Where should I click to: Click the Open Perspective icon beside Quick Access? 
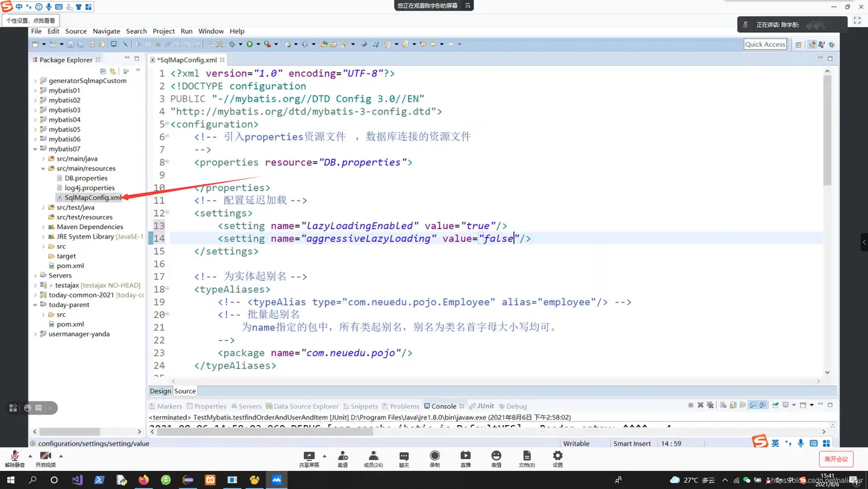(x=799, y=45)
